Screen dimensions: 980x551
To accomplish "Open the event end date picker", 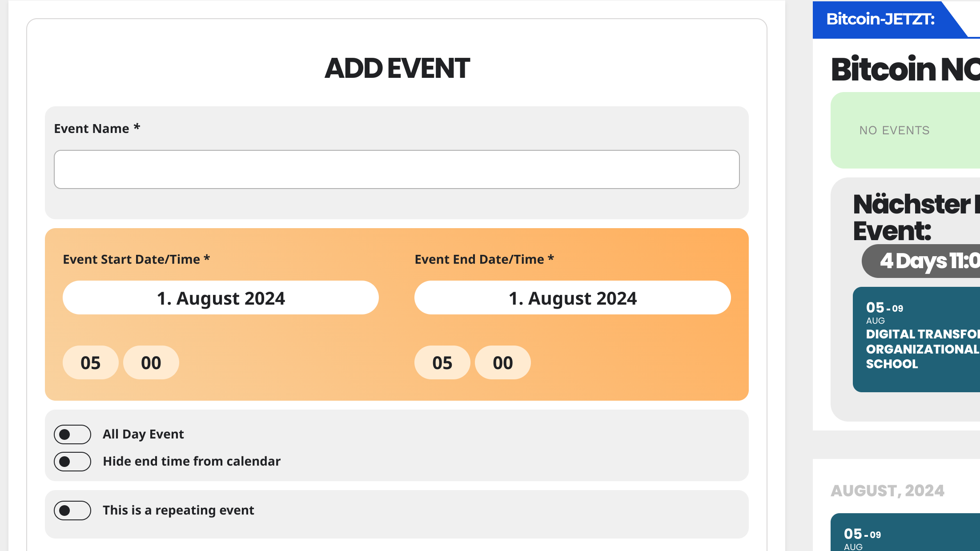I will tap(572, 298).
